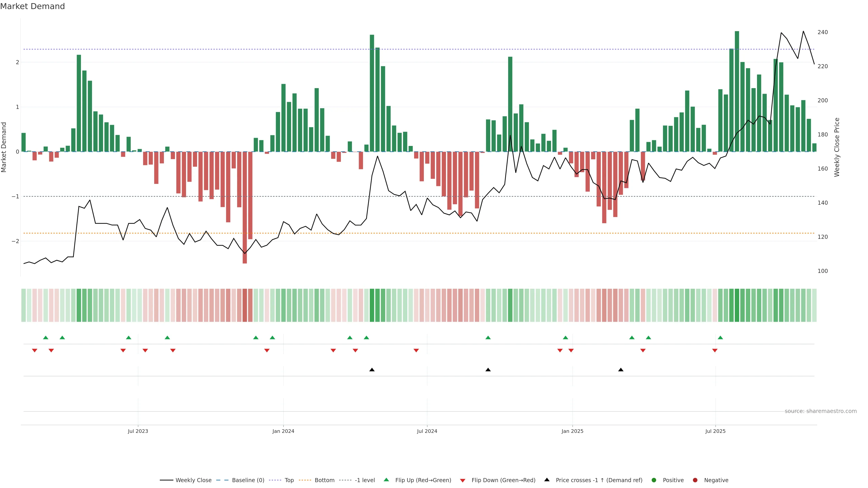Click the red Negative legend dot
The height and width of the screenshot is (488, 868).
click(x=695, y=480)
